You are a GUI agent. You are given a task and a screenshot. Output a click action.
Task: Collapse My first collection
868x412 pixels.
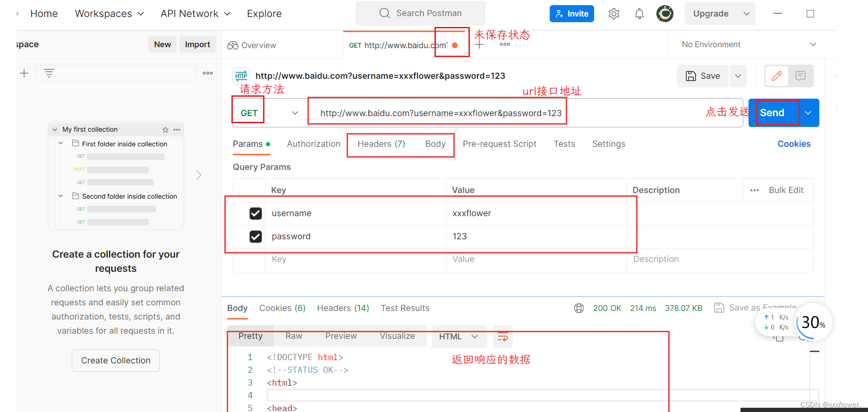55,129
